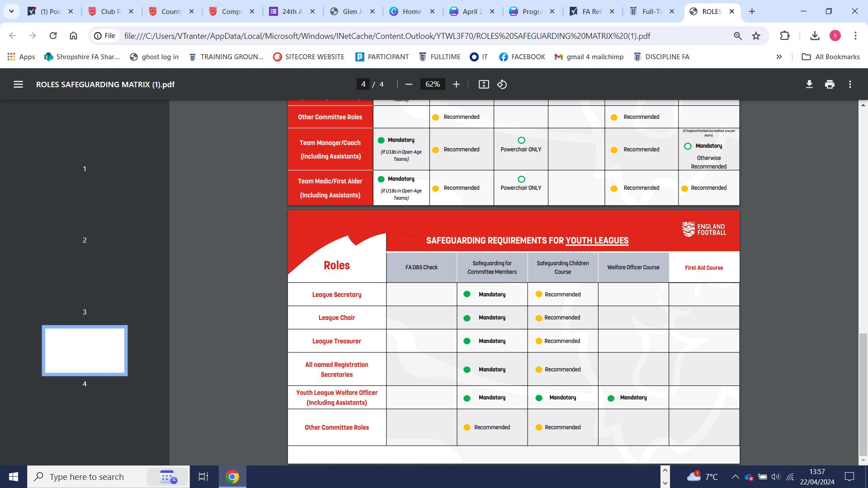868x488 pixels.
Task: Click the PDF page number field
Action: (x=363, y=84)
